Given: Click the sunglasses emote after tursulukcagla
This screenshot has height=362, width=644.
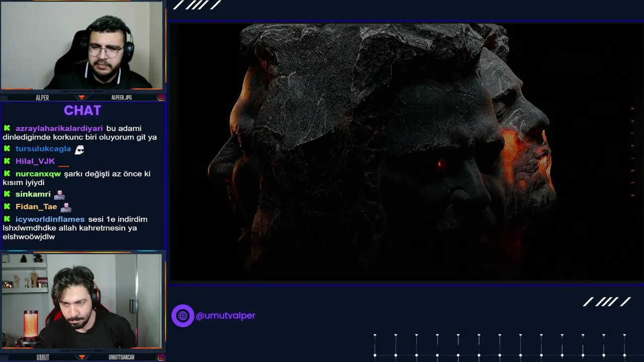Looking at the screenshot, I should [79, 149].
